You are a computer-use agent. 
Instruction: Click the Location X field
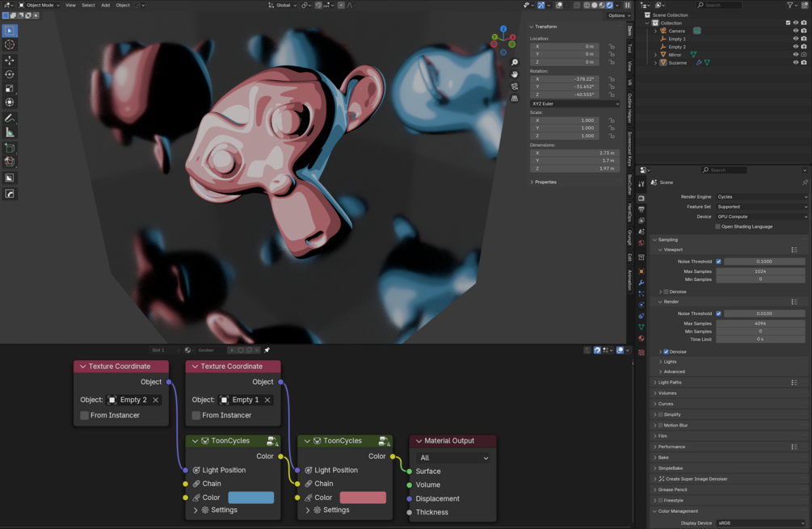[x=565, y=47]
